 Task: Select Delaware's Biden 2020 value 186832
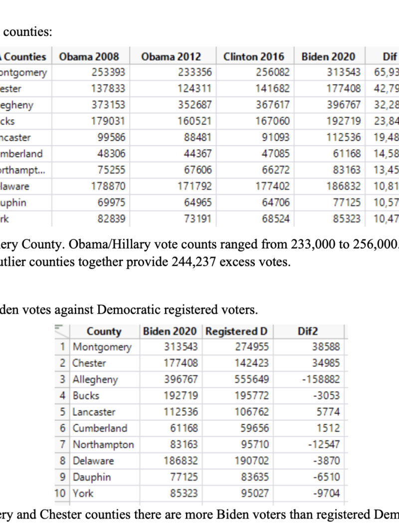(181, 461)
